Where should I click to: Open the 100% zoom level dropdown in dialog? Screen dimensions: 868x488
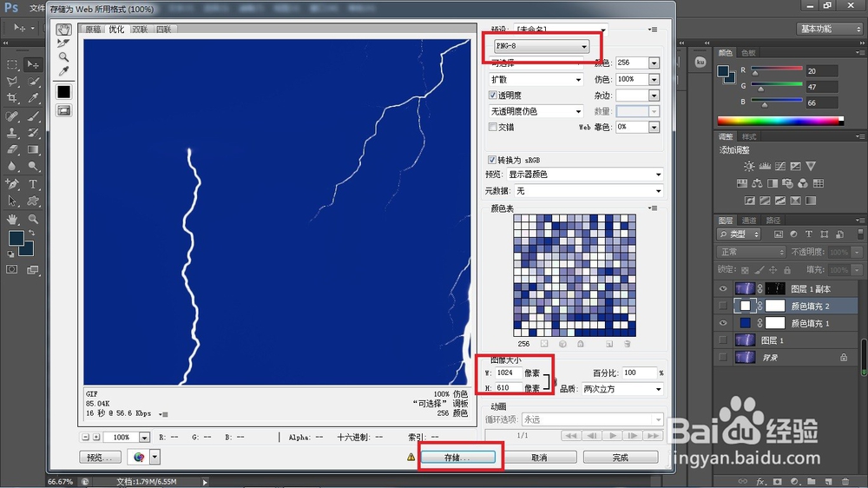click(x=144, y=438)
